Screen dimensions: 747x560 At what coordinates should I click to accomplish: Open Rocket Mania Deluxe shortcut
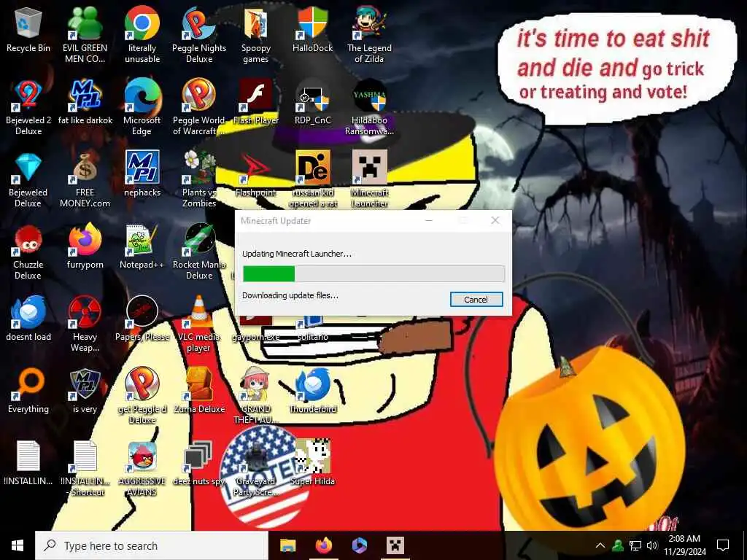tap(199, 252)
